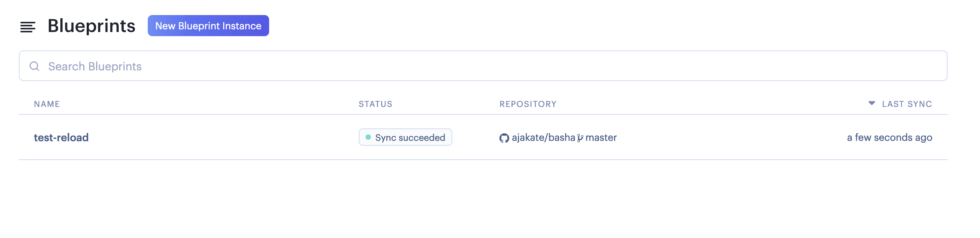Click the blank area below the blueprint table

point(483,198)
